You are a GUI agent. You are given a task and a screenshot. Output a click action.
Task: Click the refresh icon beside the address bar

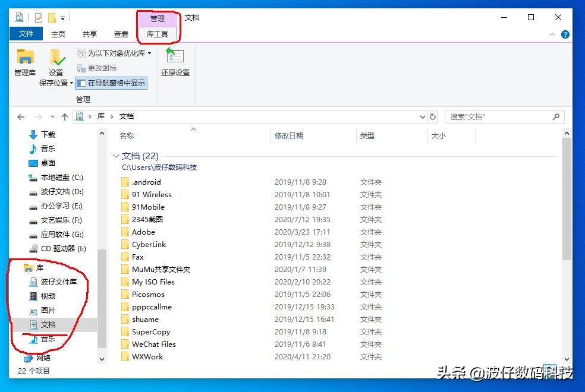pos(433,116)
